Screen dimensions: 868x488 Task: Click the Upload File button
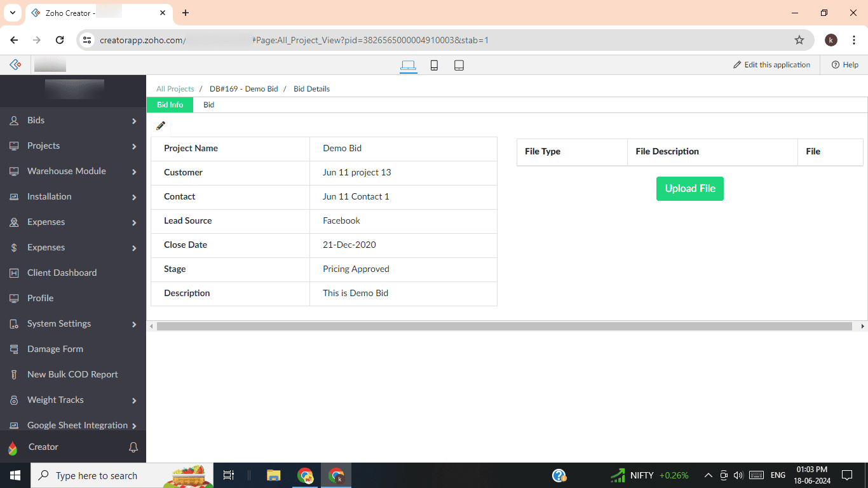pos(690,188)
